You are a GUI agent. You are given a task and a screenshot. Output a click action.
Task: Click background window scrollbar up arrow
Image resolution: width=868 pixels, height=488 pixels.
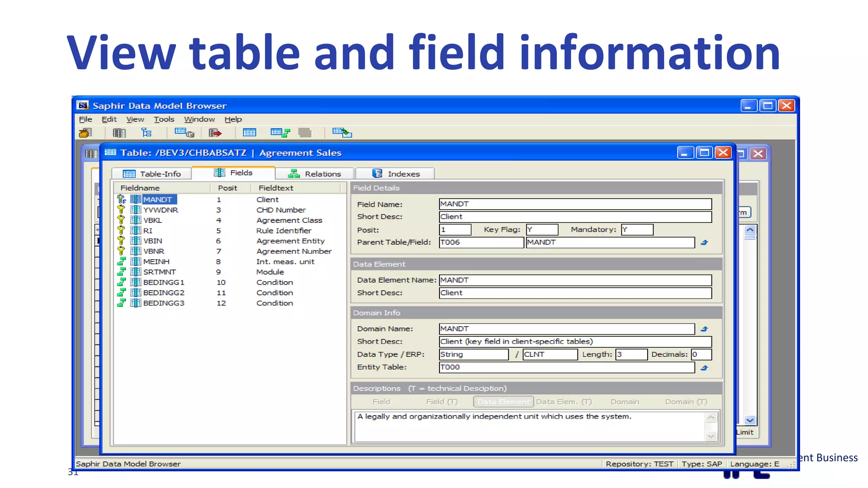(x=750, y=230)
